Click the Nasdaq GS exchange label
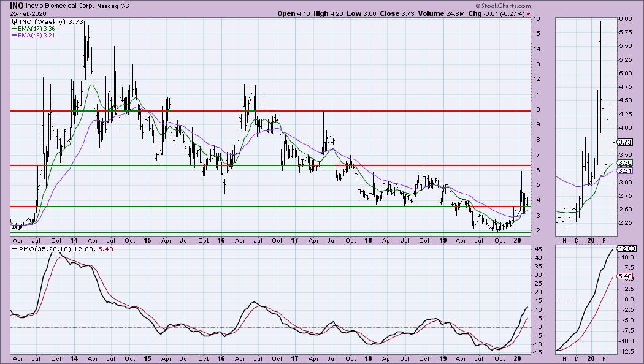The height and width of the screenshot is (364, 644). [112, 6]
